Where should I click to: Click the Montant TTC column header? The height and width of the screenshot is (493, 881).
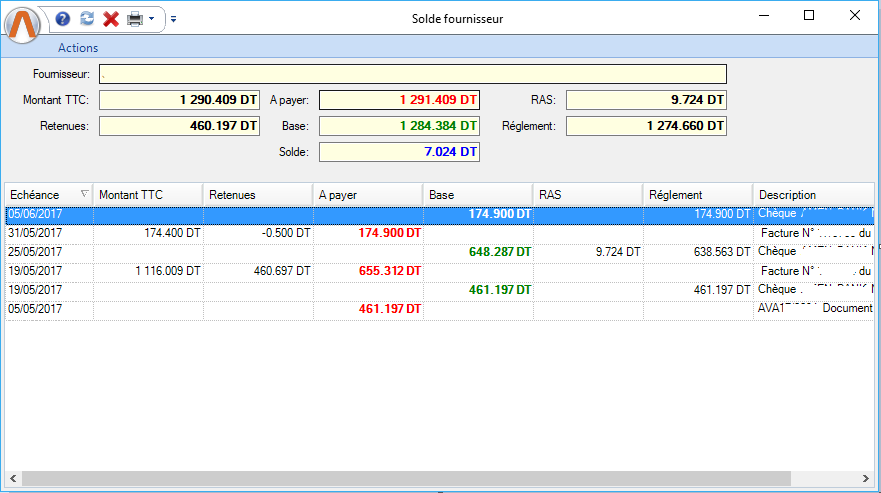(147, 195)
